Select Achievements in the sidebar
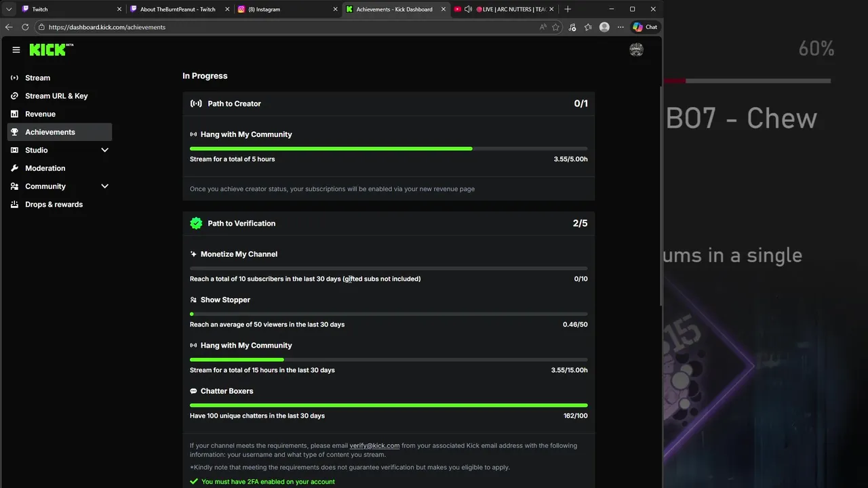The height and width of the screenshot is (488, 868). pos(60,132)
